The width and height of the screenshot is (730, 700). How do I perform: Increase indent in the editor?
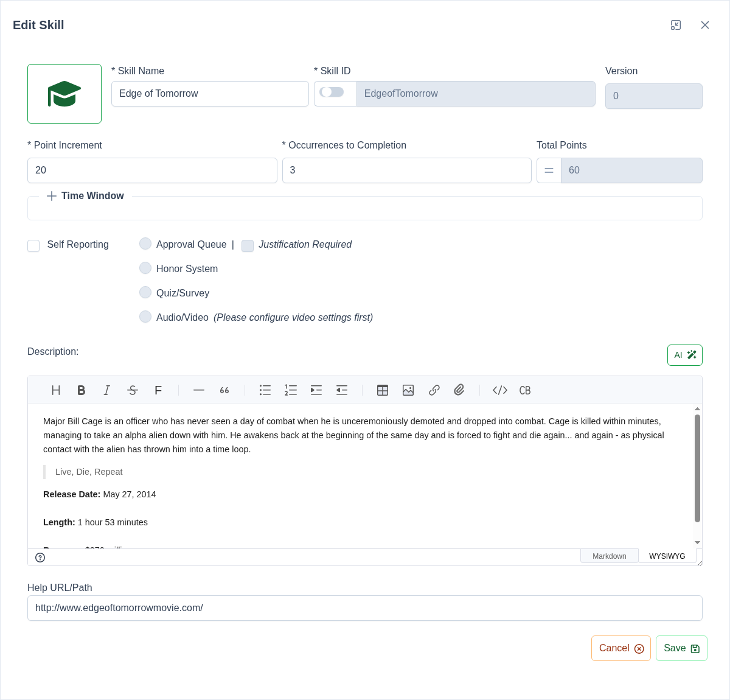click(316, 390)
